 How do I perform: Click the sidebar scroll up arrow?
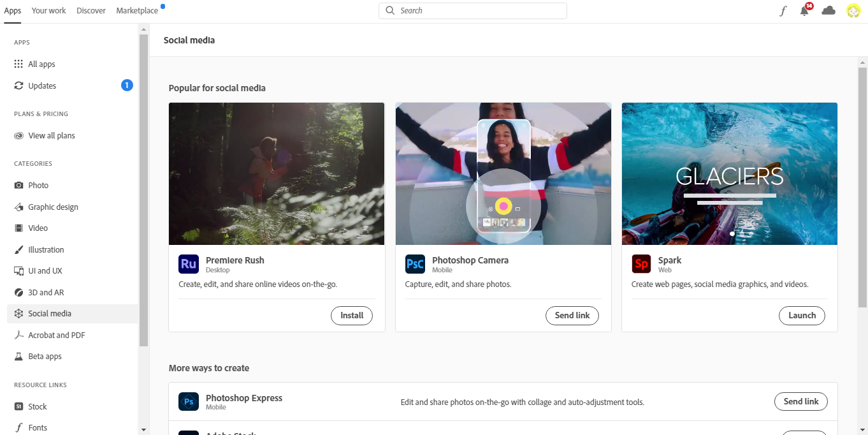pos(143,29)
